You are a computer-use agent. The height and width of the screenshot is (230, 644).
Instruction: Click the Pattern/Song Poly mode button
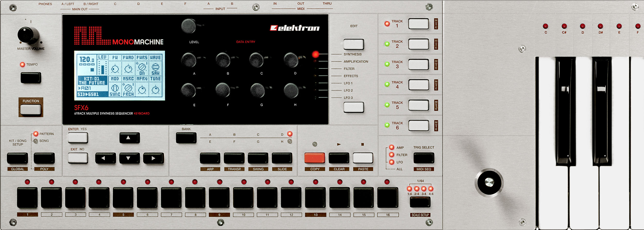tap(44, 158)
